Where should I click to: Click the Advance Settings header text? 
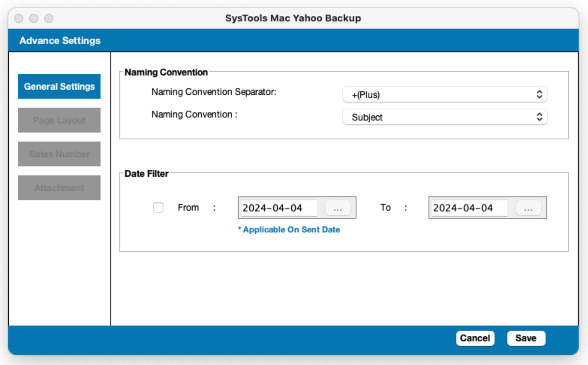pyautogui.click(x=60, y=41)
